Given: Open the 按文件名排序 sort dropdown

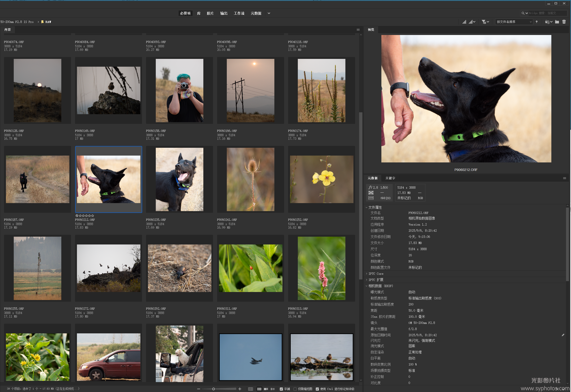Looking at the screenshot, I should (x=514, y=22).
